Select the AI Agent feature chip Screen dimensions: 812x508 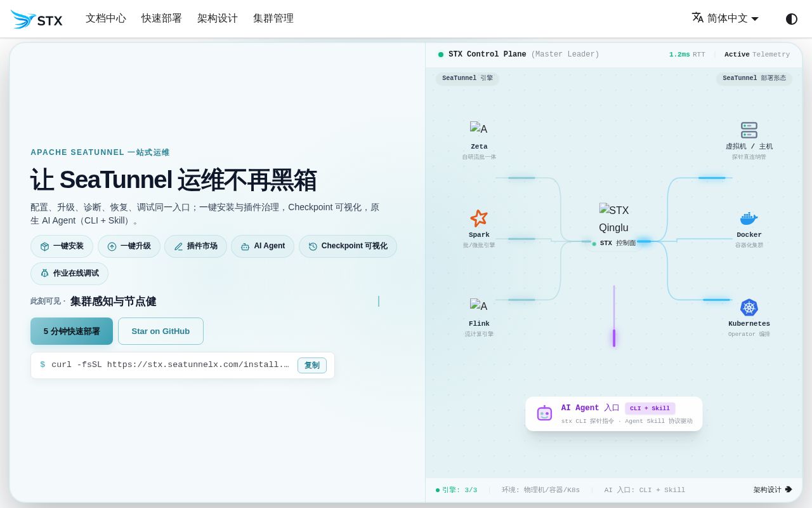point(263,246)
